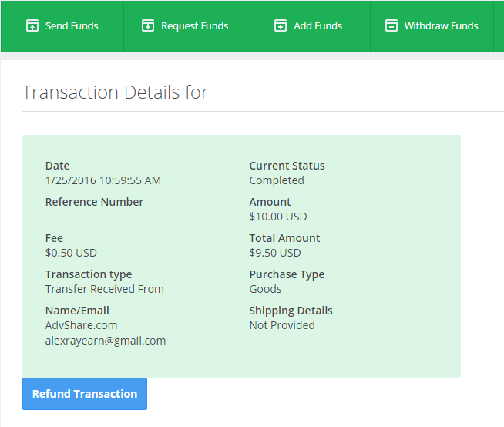Go to the Add Funds label

(x=318, y=26)
